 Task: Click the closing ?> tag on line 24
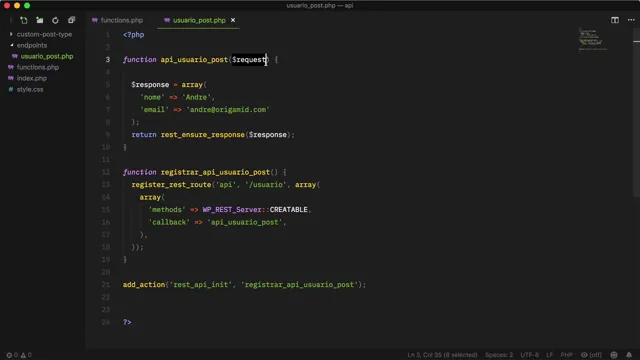pyautogui.click(x=127, y=322)
